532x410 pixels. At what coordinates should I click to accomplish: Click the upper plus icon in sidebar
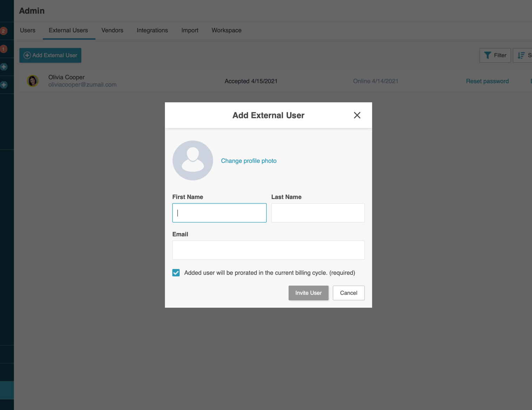pos(4,67)
